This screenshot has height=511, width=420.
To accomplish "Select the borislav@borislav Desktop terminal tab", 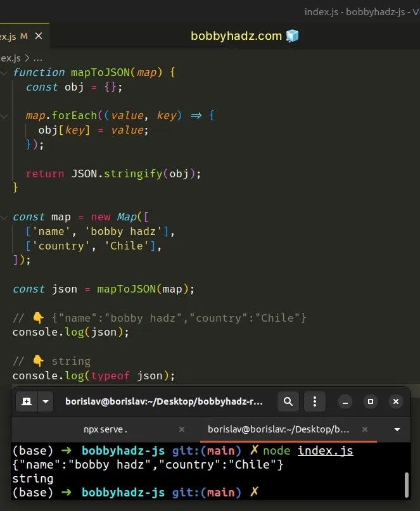I will pos(279,429).
